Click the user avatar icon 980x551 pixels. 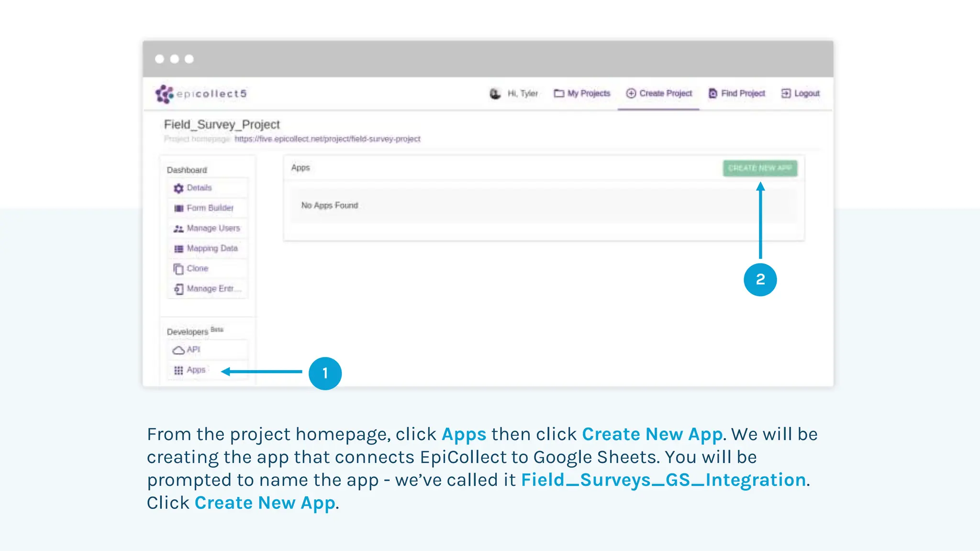(495, 94)
